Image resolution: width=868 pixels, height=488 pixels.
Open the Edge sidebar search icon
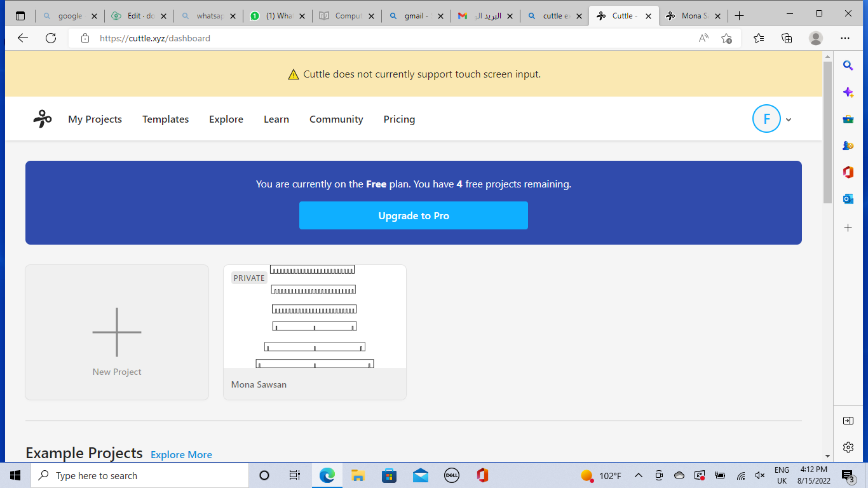click(848, 66)
